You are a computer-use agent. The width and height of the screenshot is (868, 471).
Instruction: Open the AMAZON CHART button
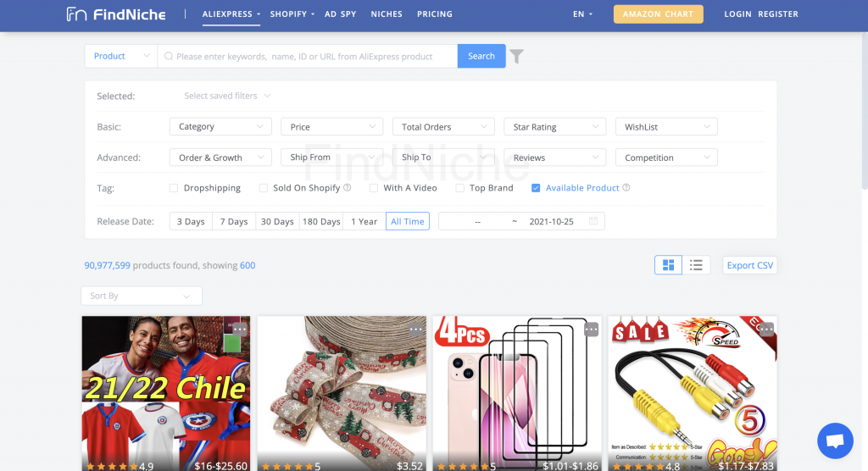coord(658,14)
